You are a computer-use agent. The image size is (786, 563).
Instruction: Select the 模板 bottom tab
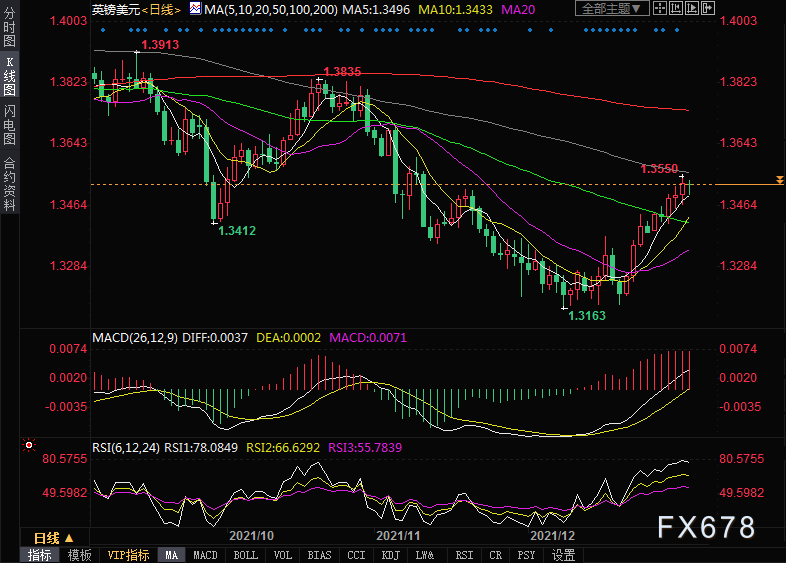(x=79, y=555)
